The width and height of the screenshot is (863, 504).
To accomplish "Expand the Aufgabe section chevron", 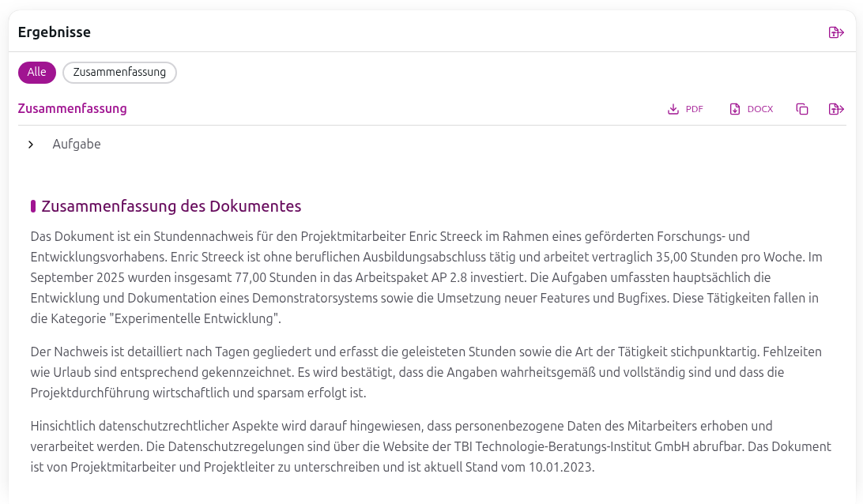I will (x=31, y=144).
